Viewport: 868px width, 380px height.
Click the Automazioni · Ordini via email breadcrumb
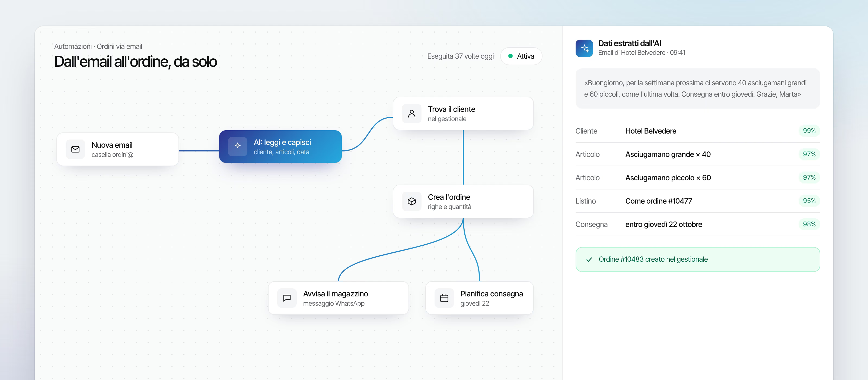pos(98,46)
